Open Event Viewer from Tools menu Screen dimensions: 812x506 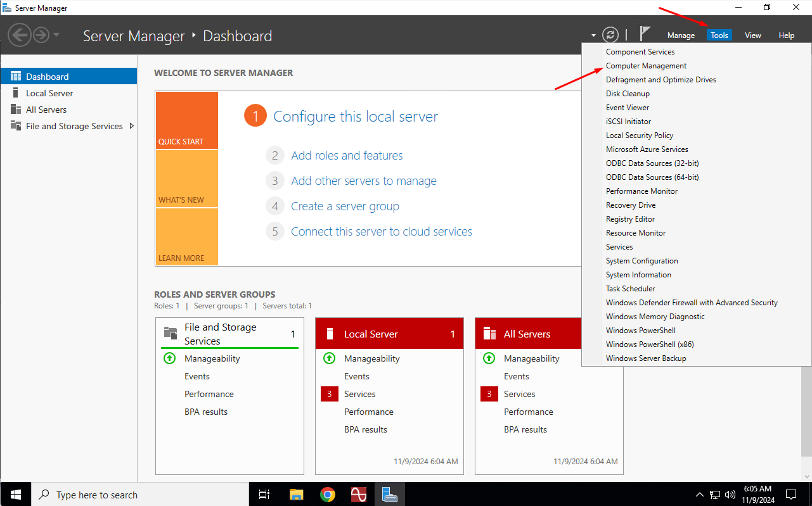(x=627, y=108)
